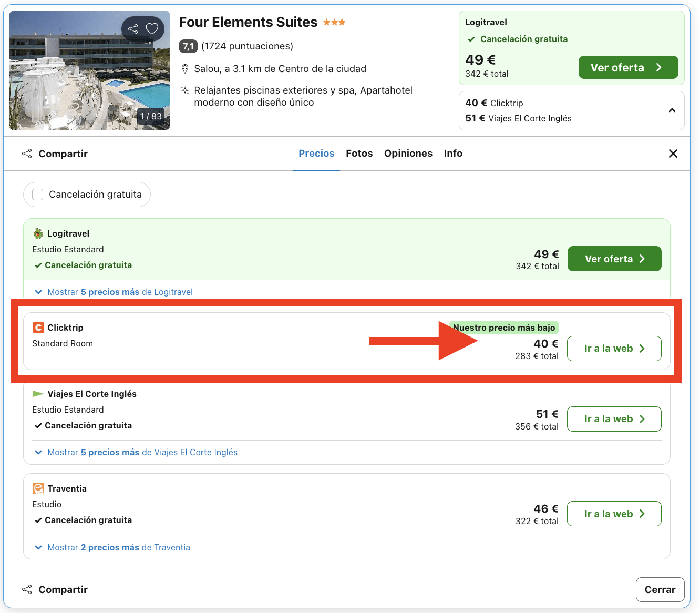Click the location pin icon next to Salou

pyautogui.click(x=185, y=69)
